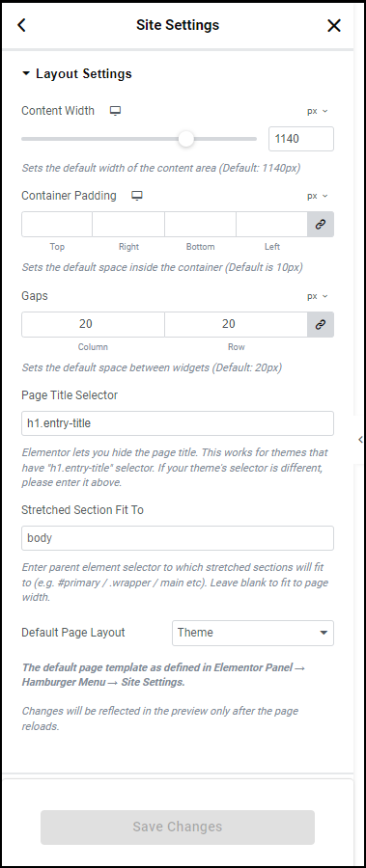The image size is (366, 868).
Task: Click the Content Width desktop device icon
Action: coord(115,111)
